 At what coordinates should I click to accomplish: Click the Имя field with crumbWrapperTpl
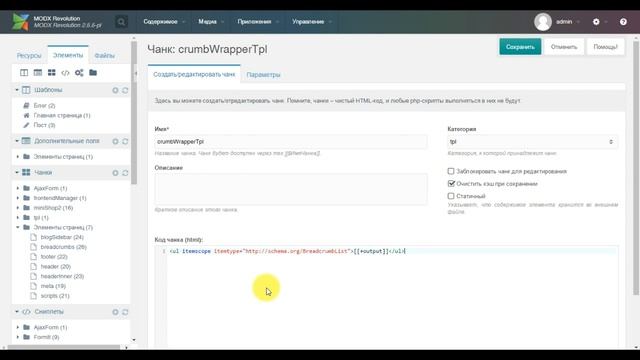[x=291, y=142]
